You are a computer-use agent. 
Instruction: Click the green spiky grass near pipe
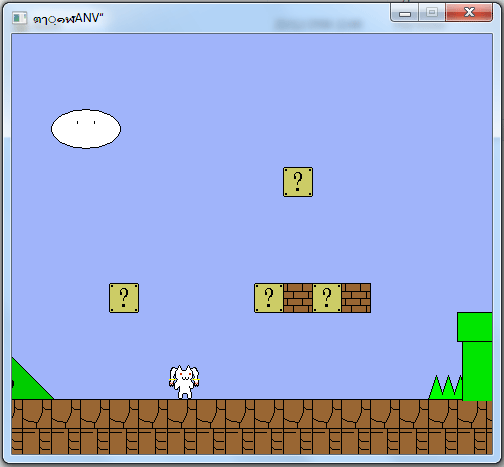pos(446,387)
